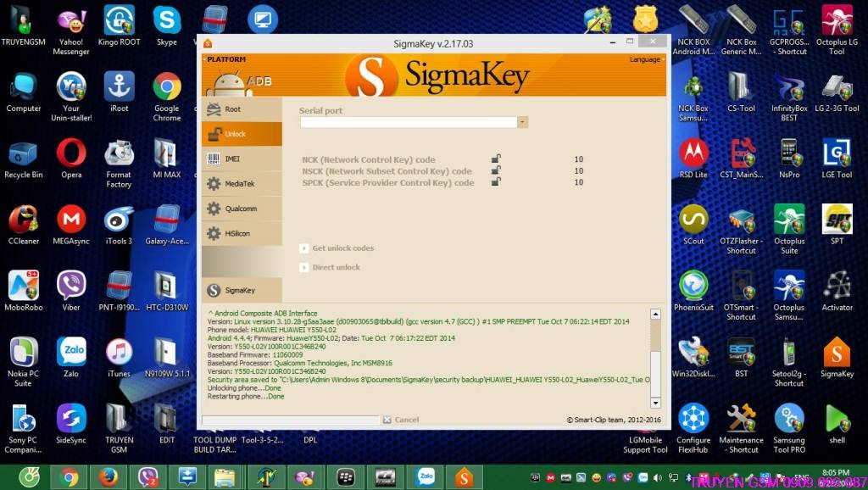Screen dimensions: 868x490
Task: Open the Start button on the taskbar
Action: tap(29, 476)
